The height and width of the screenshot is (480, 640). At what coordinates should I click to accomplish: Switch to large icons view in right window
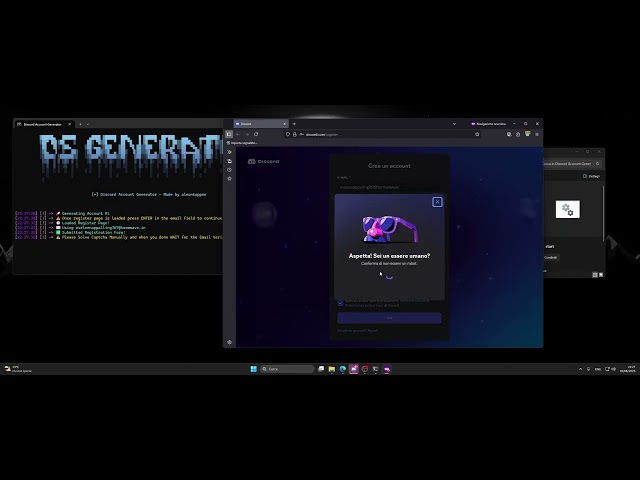[x=601, y=275]
